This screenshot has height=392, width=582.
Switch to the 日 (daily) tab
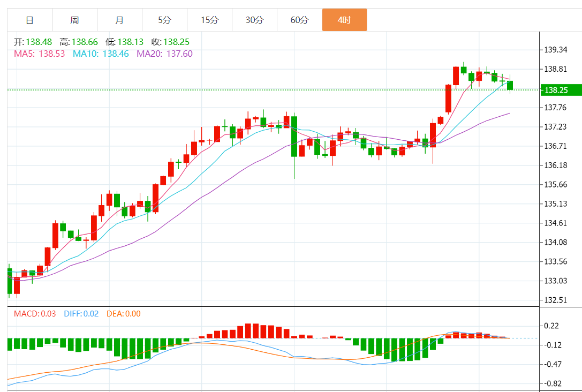click(x=29, y=20)
